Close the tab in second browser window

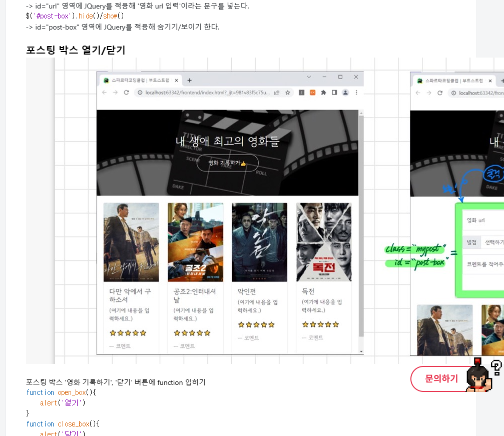(x=490, y=81)
